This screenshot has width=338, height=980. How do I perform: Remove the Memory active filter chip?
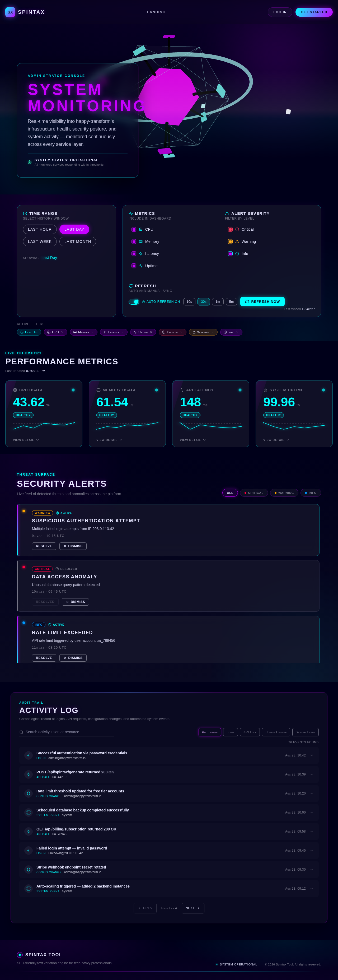coord(92,332)
